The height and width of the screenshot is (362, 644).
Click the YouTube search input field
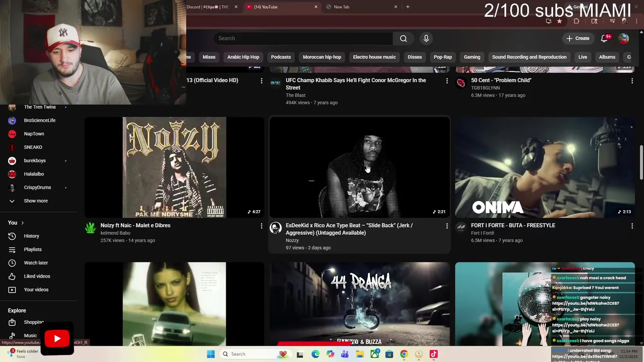pos(303,38)
